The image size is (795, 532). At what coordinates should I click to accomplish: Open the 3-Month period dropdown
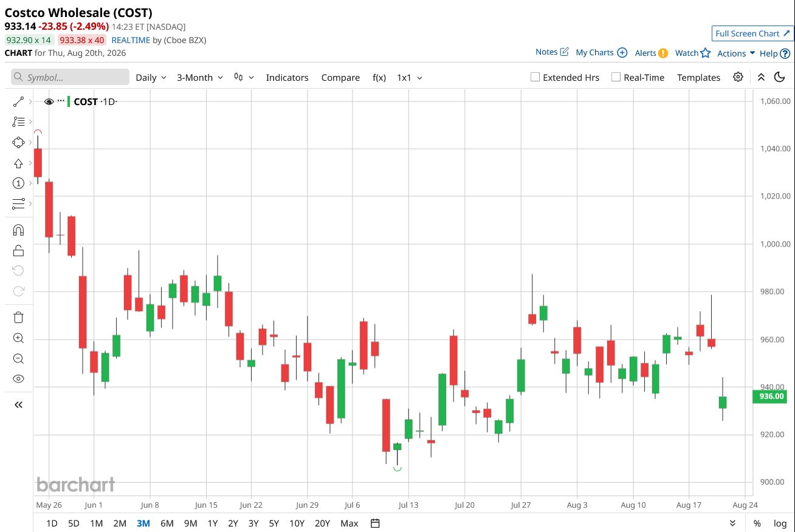(200, 78)
